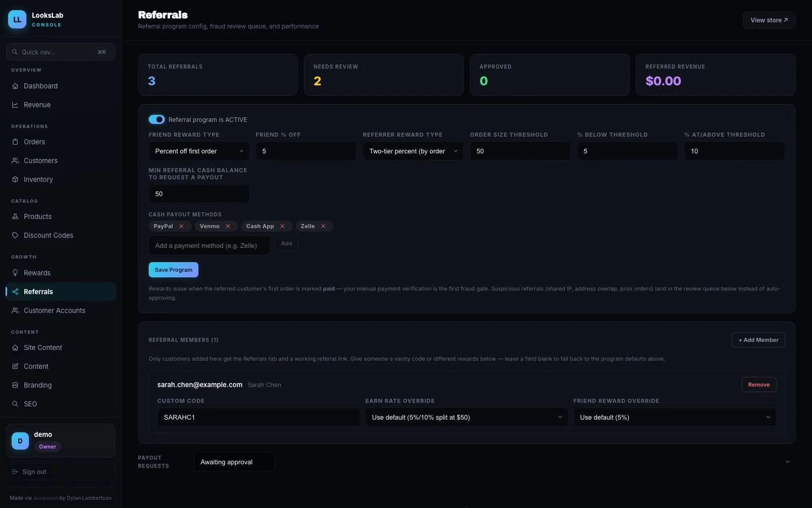Click the Friend % Off input field
This screenshot has width=812, height=508.
[306, 151]
